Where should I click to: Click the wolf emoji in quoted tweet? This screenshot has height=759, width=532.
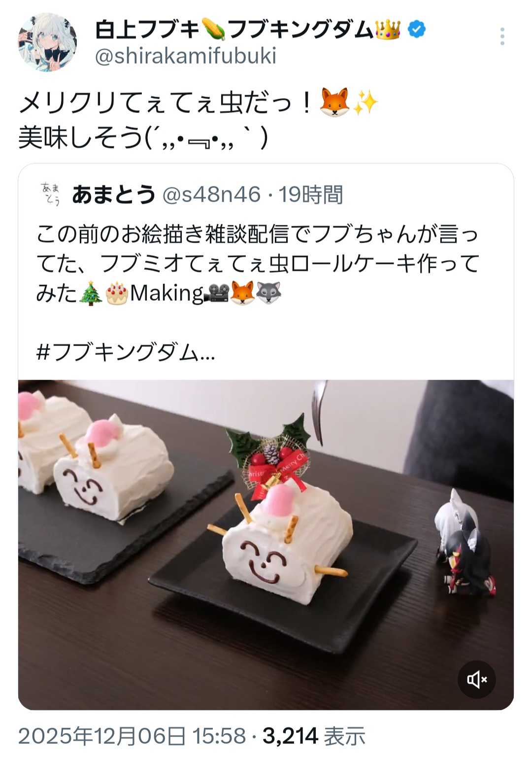click(x=268, y=293)
